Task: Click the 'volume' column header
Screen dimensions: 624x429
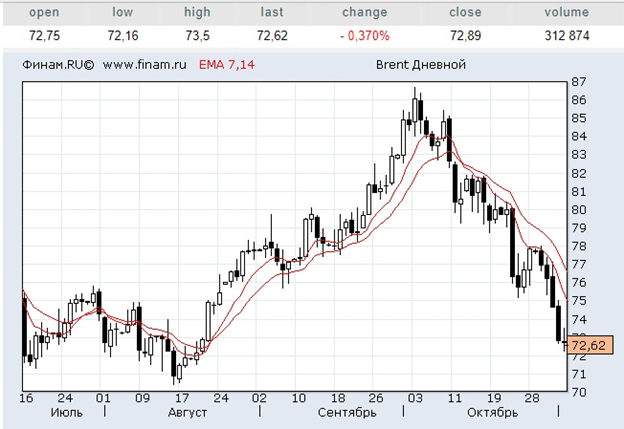Action: click(567, 12)
